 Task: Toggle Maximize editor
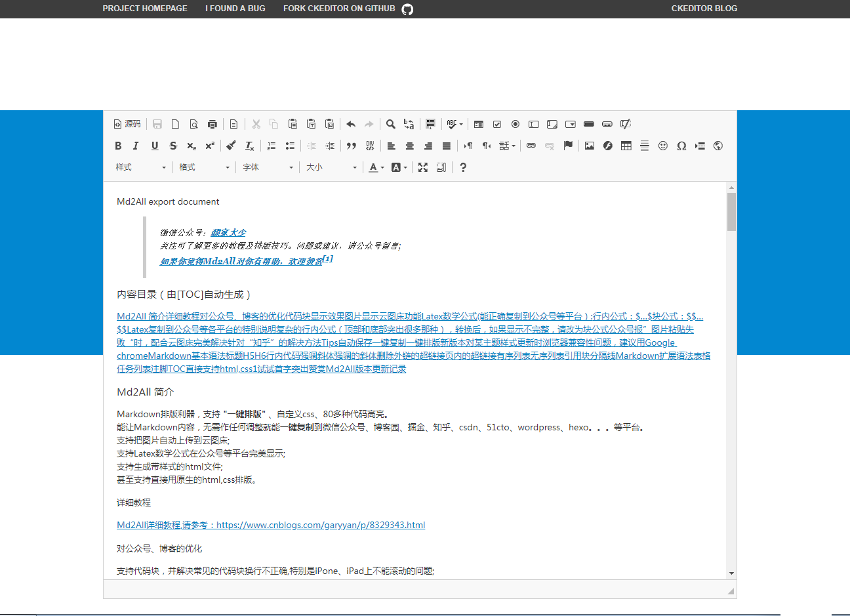[423, 167]
